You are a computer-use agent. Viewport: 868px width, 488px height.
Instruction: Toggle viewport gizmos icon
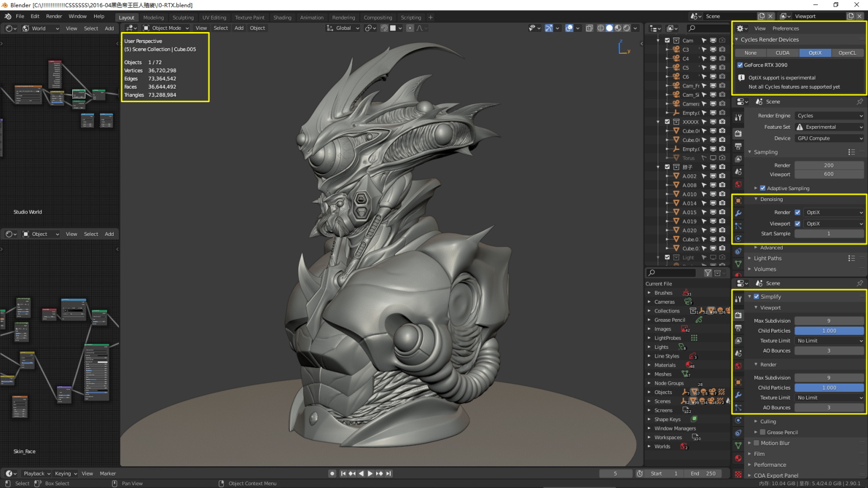click(x=549, y=28)
